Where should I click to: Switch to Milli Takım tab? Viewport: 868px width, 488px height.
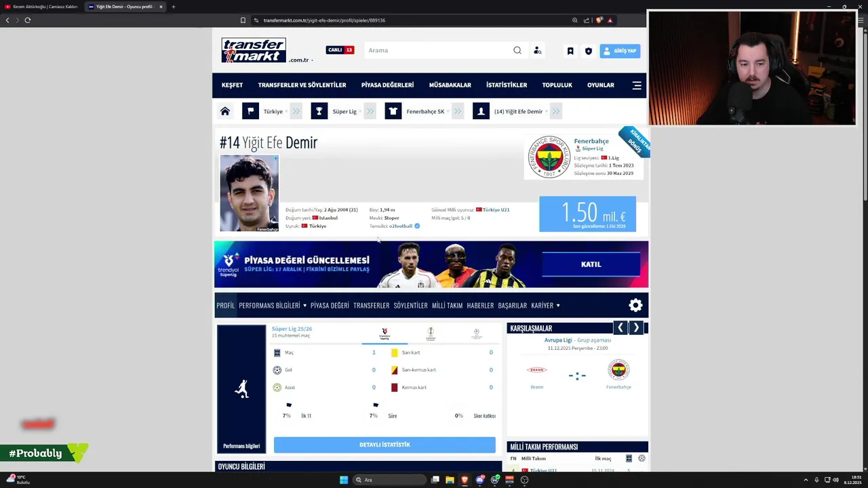pyautogui.click(x=447, y=306)
